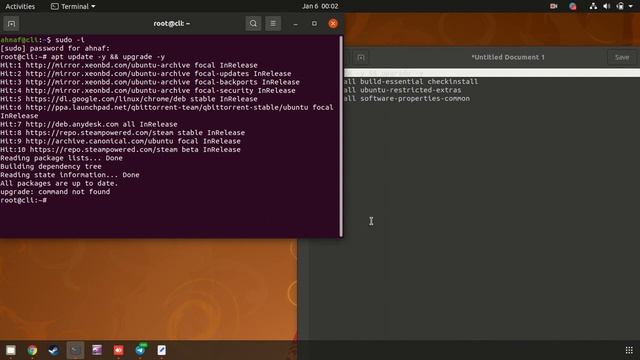Screen dimensions: 640x360
Task: Click the '*Untitled Document 1' window title
Action: click(508, 57)
